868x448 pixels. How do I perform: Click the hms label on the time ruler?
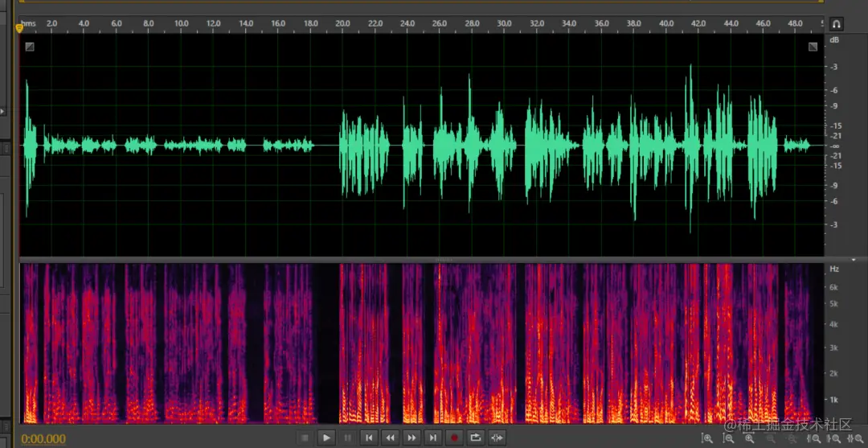tap(28, 24)
